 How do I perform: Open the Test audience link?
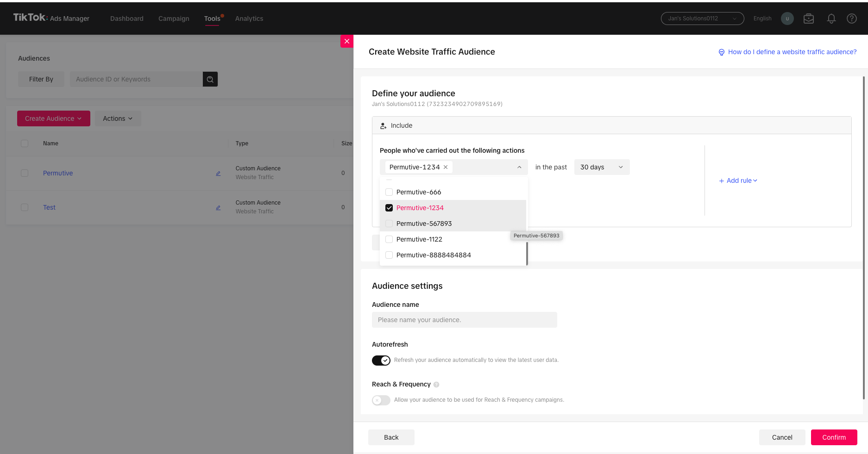click(49, 207)
